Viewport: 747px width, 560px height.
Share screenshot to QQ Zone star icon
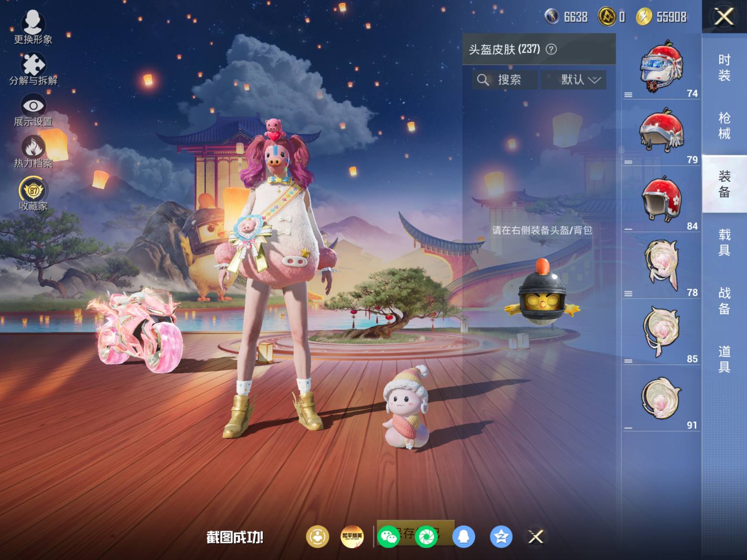pyautogui.click(x=501, y=537)
